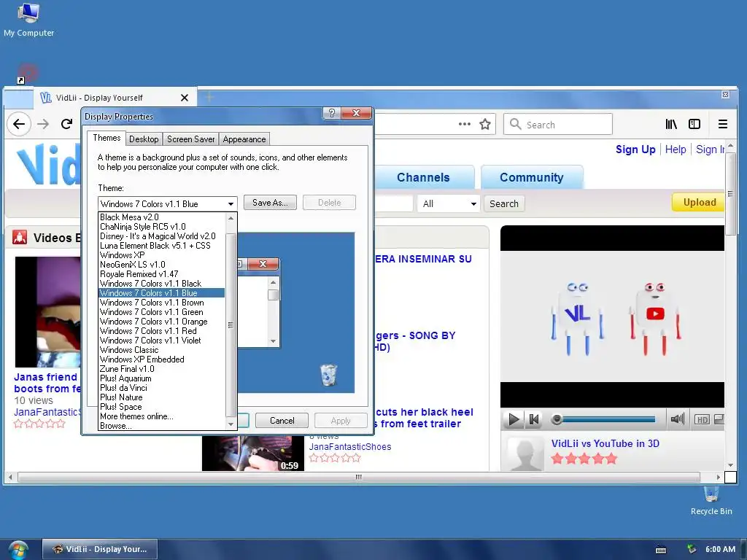This screenshot has height=560, width=747.
Task: Click yellow Upload button
Action: click(x=698, y=203)
